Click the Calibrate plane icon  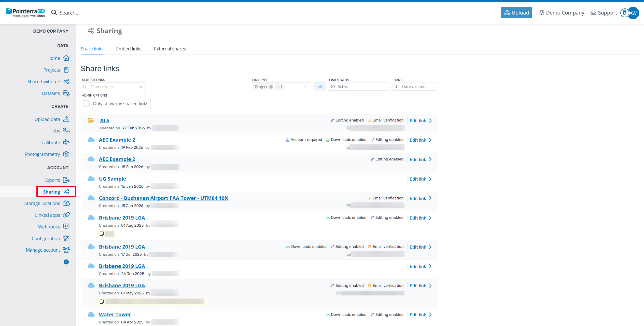pos(66,142)
